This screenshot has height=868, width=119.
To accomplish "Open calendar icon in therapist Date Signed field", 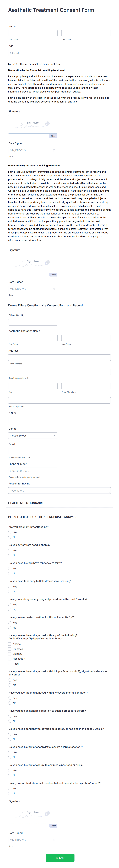I will coord(54,150).
